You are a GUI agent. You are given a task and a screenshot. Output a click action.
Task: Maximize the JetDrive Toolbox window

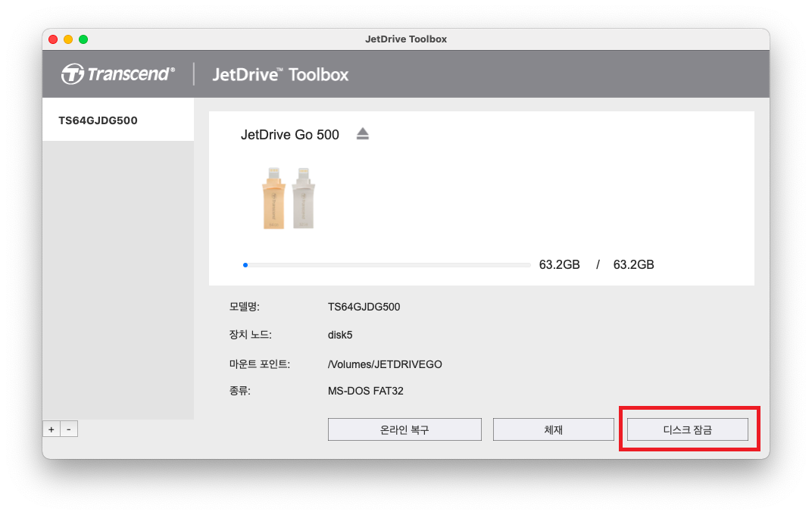pyautogui.click(x=83, y=39)
